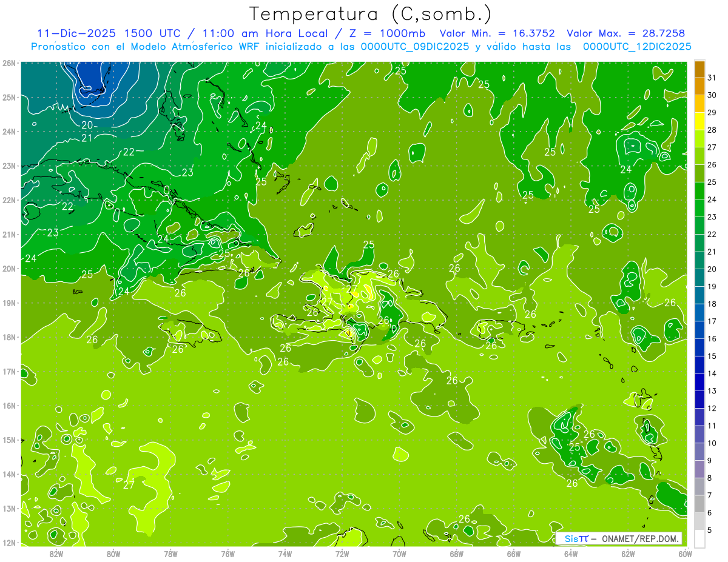Click the '20N' latitude axis label
The width and height of the screenshot is (728, 562).
pyautogui.click(x=9, y=269)
